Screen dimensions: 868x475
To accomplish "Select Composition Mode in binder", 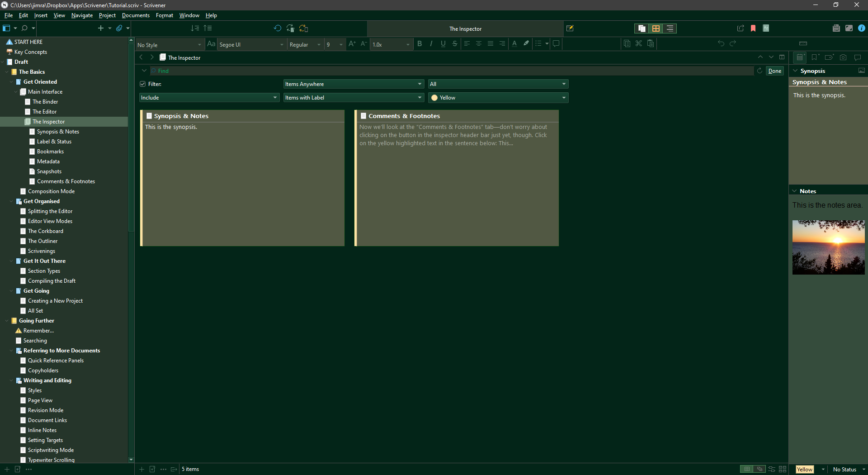I will click(x=51, y=191).
